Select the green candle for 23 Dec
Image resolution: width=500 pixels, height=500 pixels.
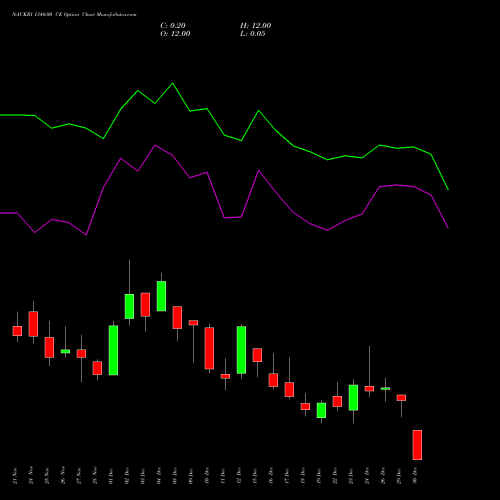click(353, 398)
